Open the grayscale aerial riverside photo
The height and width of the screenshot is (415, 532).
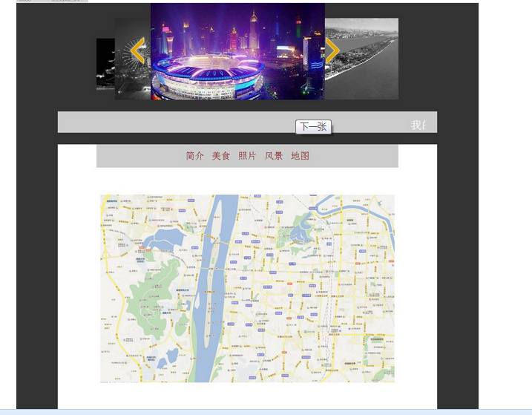point(365,59)
